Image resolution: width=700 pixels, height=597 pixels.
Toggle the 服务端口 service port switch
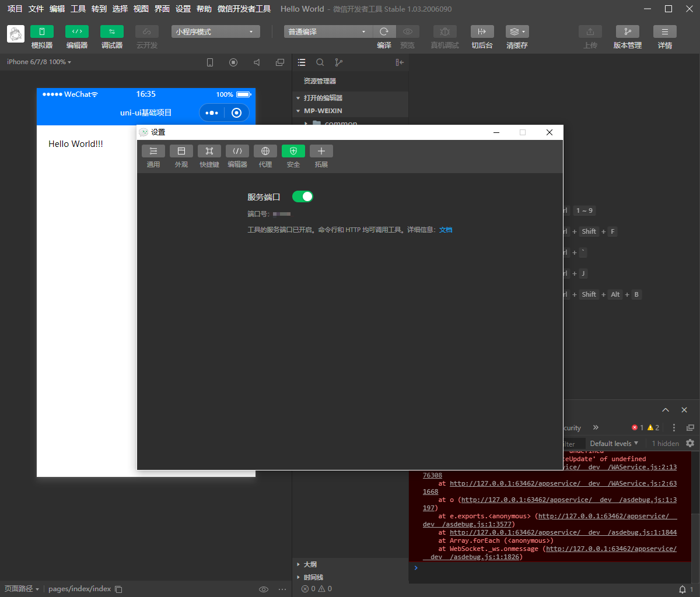(x=303, y=196)
